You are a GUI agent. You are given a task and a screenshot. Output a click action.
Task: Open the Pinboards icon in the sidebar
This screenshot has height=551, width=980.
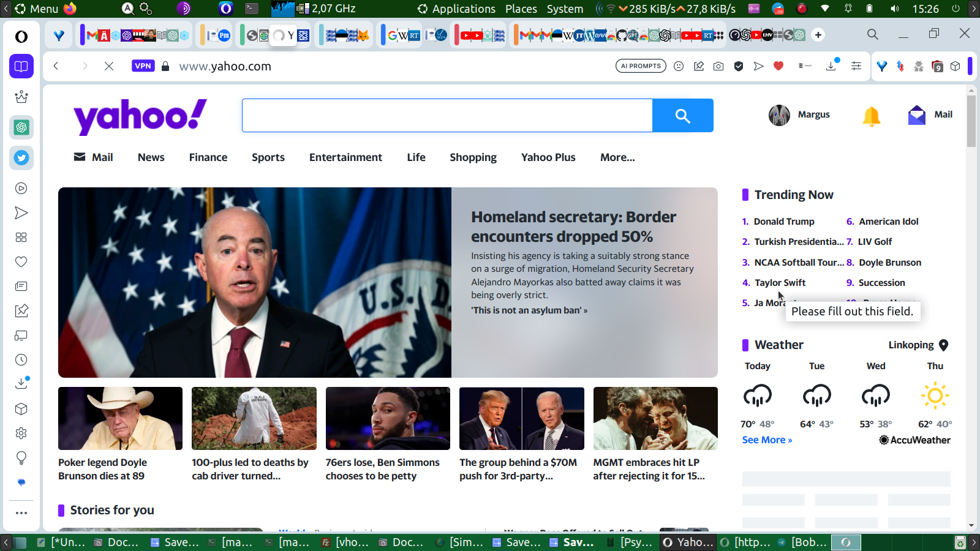click(x=21, y=311)
